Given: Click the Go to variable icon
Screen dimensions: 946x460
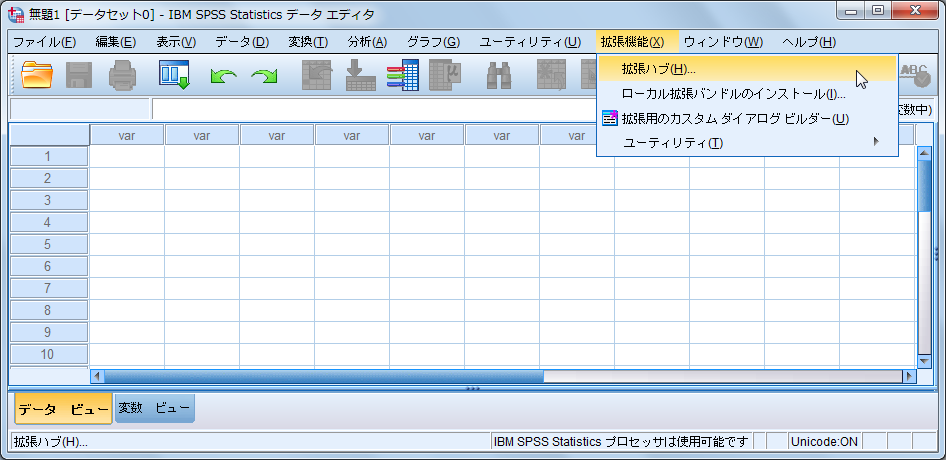Looking at the screenshot, I should click(360, 75).
